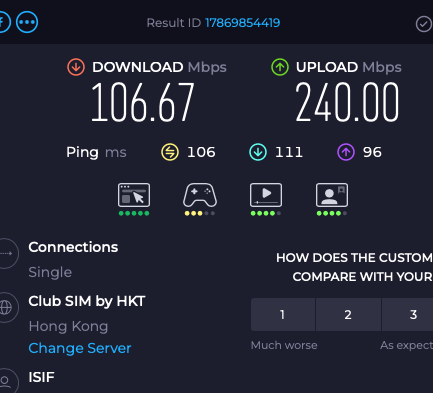The image size is (433, 393).
Task: Select the video conferencing experience icon
Action: click(332, 195)
